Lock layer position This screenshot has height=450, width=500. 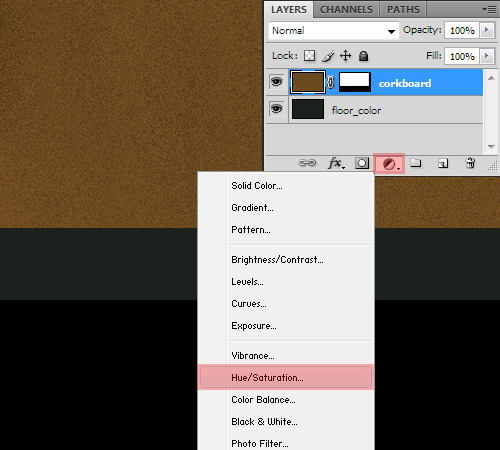[x=346, y=56]
